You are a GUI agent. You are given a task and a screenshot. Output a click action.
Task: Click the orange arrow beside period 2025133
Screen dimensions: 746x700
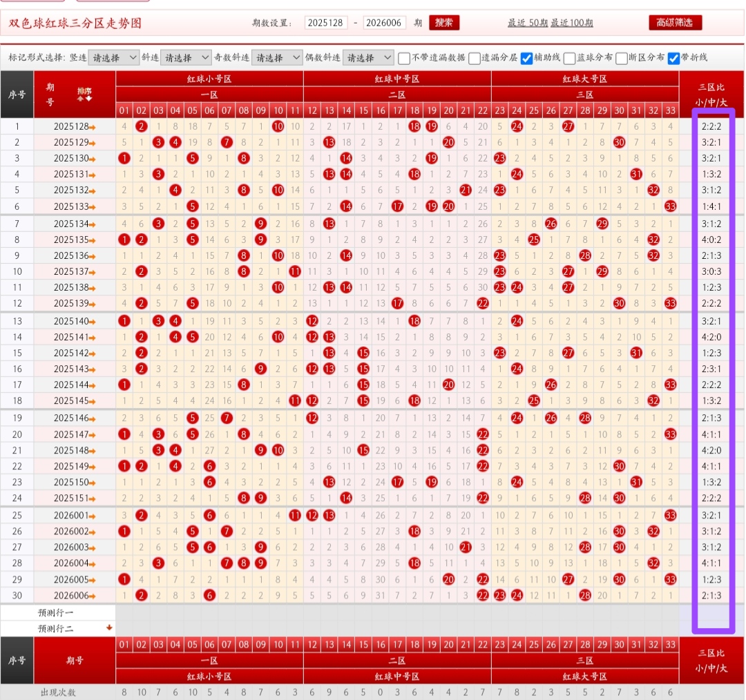[x=93, y=207]
